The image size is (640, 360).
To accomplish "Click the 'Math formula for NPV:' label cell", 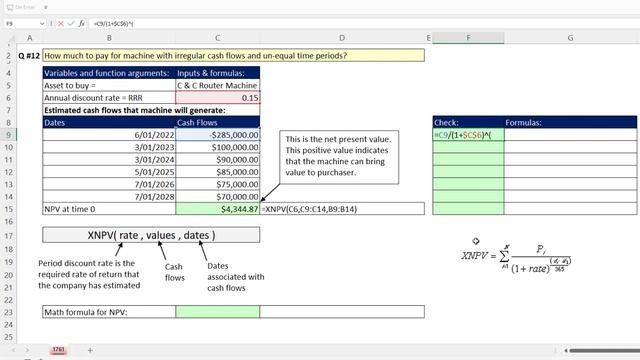I will [109, 312].
